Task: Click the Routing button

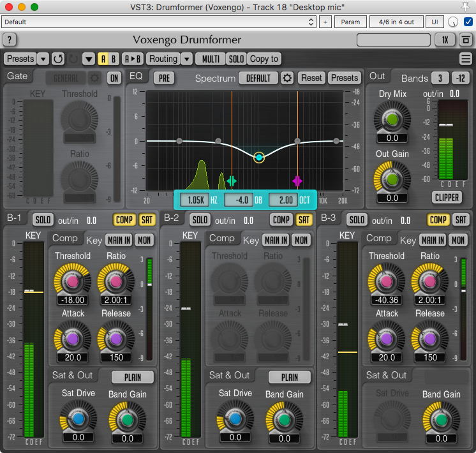Action: pyautogui.click(x=163, y=59)
